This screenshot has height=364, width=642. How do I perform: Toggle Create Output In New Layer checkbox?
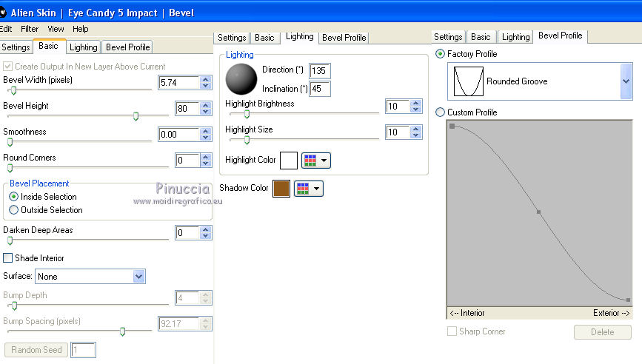click(x=7, y=67)
